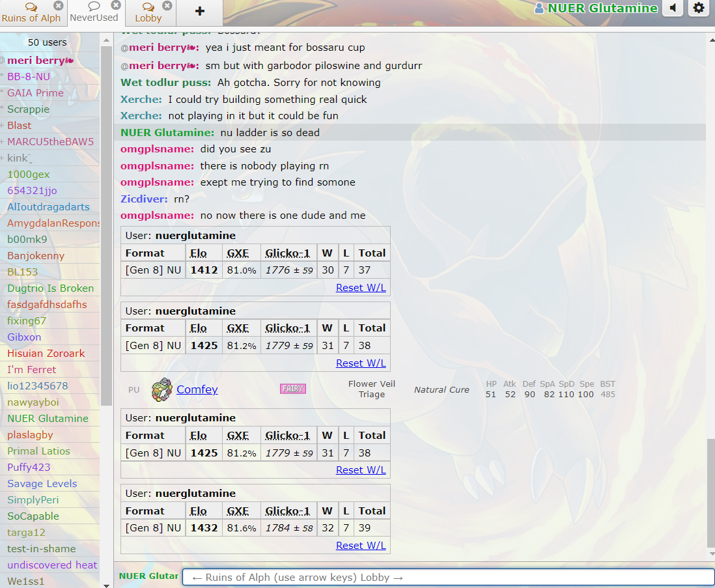The width and height of the screenshot is (715, 588).
Task: Switch to the Lobby tab
Action: tap(148, 13)
